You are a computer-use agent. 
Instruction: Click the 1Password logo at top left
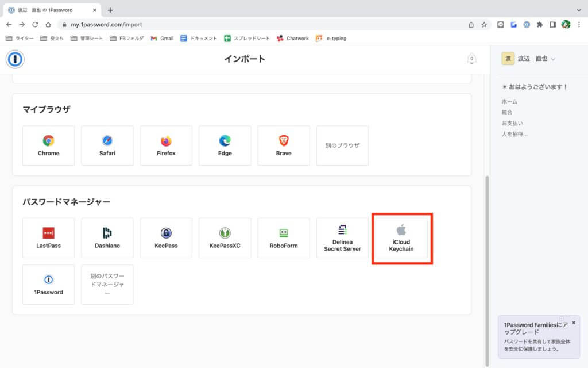tap(15, 59)
